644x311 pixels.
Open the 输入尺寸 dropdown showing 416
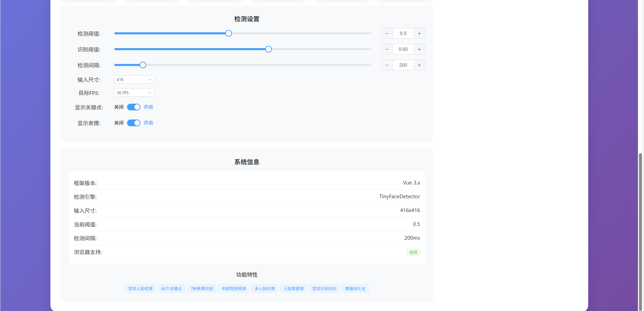click(x=134, y=79)
